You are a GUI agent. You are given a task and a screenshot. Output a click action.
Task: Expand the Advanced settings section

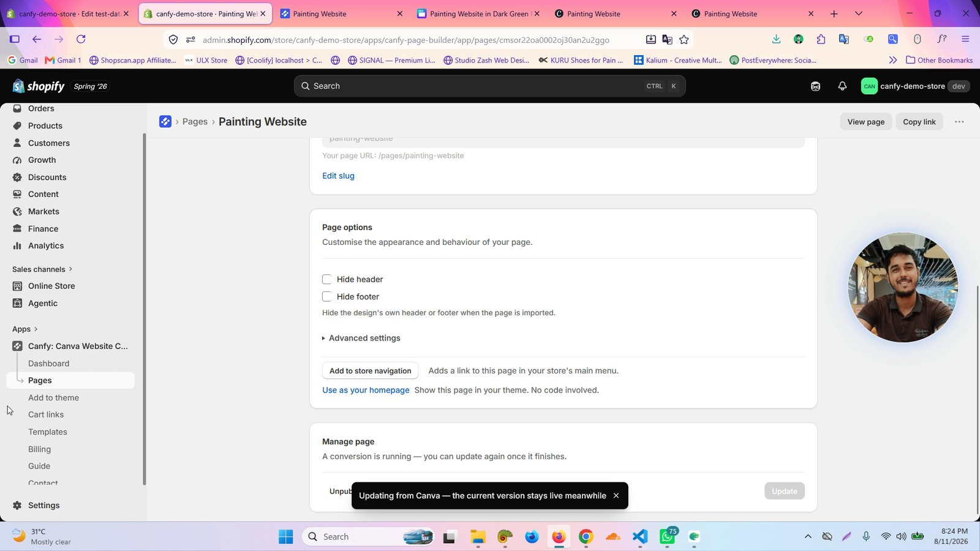tap(361, 338)
